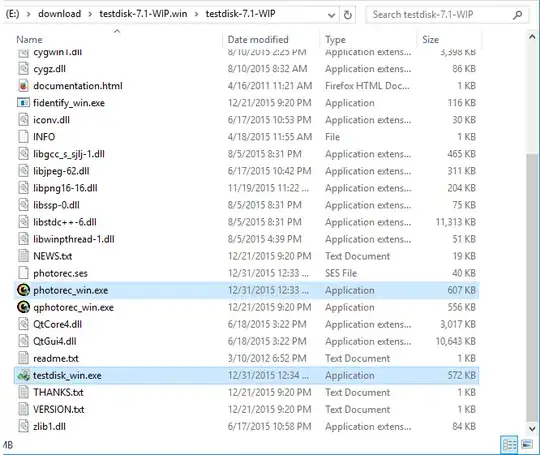Viewport: 540px width, 455px height.
Task: Click the vertical scrollbar down arrow
Action: click(x=532, y=429)
